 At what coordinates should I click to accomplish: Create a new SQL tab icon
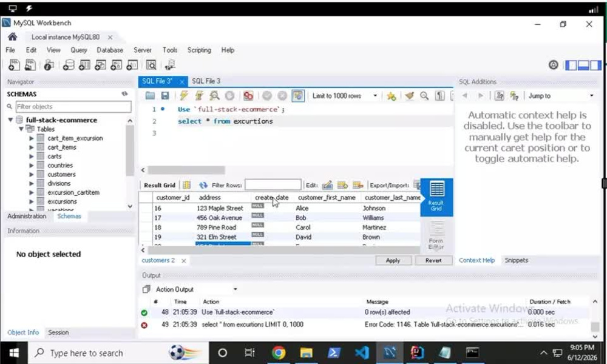[14, 65]
